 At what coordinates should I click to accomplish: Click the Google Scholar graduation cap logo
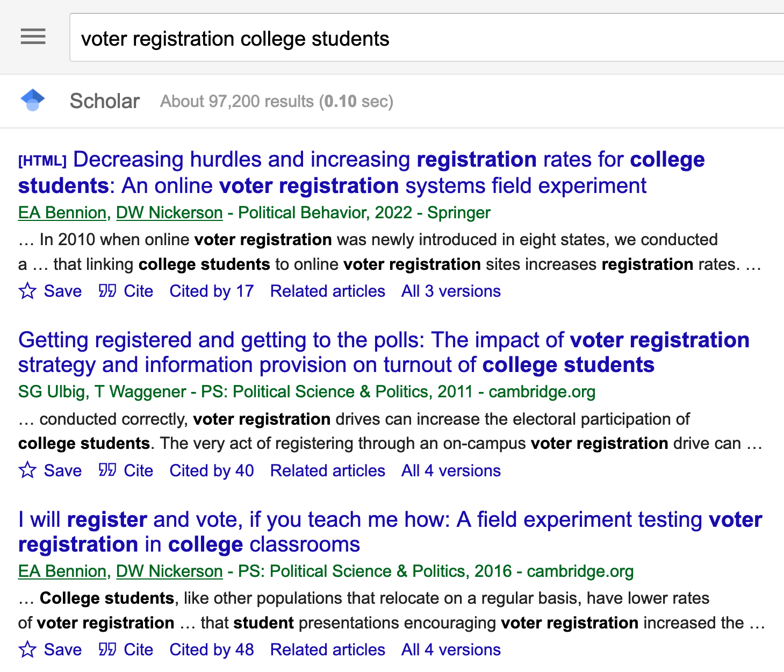33,101
